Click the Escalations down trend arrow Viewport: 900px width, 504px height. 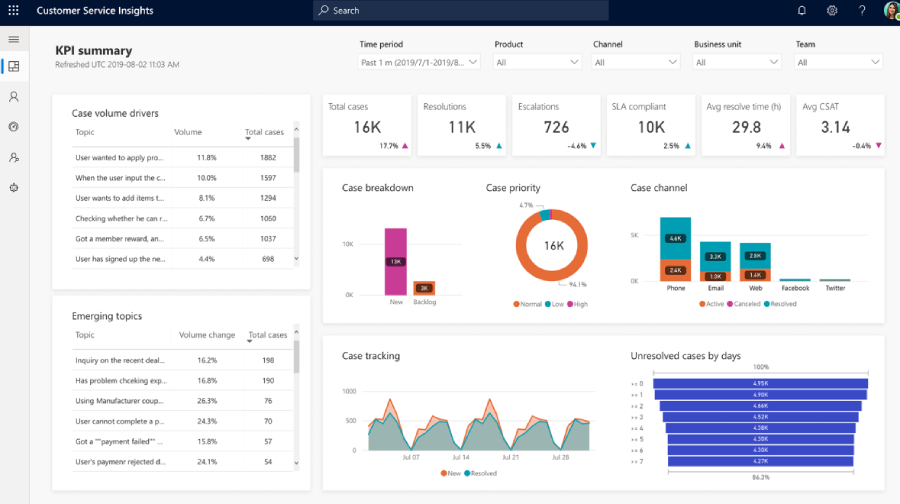pyautogui.click(x=593, y=146)
